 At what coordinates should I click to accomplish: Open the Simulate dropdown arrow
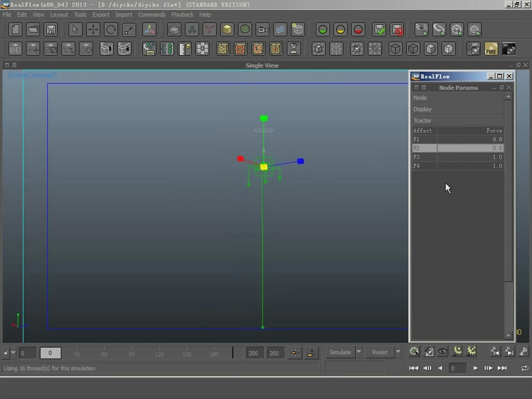(358, 352)
